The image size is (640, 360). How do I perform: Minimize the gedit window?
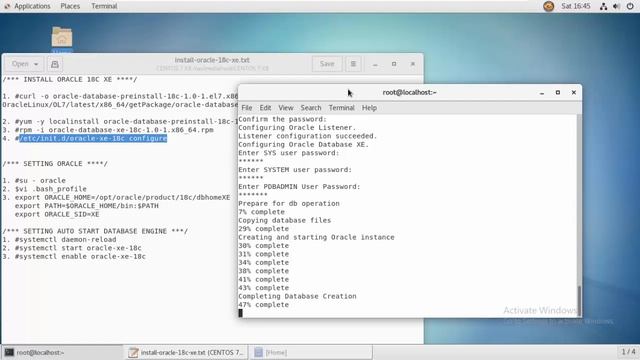(x=375, y=64)
